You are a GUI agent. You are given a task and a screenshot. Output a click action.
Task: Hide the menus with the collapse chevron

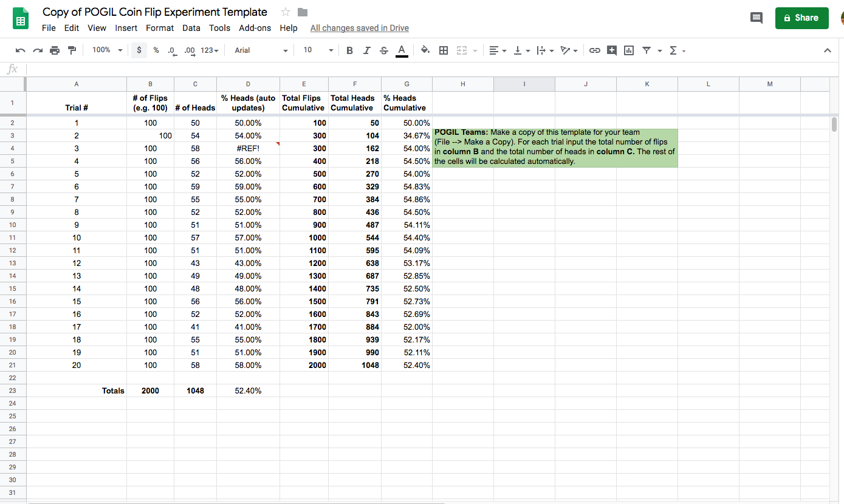point(827,50)
